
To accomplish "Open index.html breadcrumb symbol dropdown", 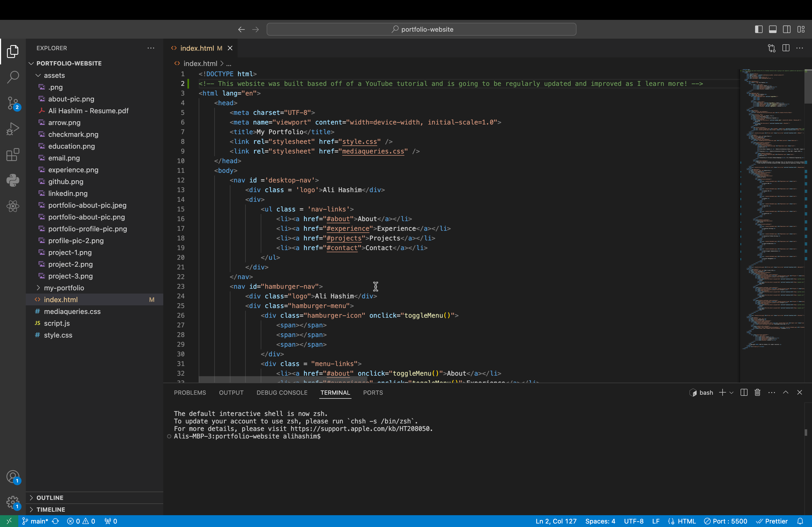I will tap(229, 63).
